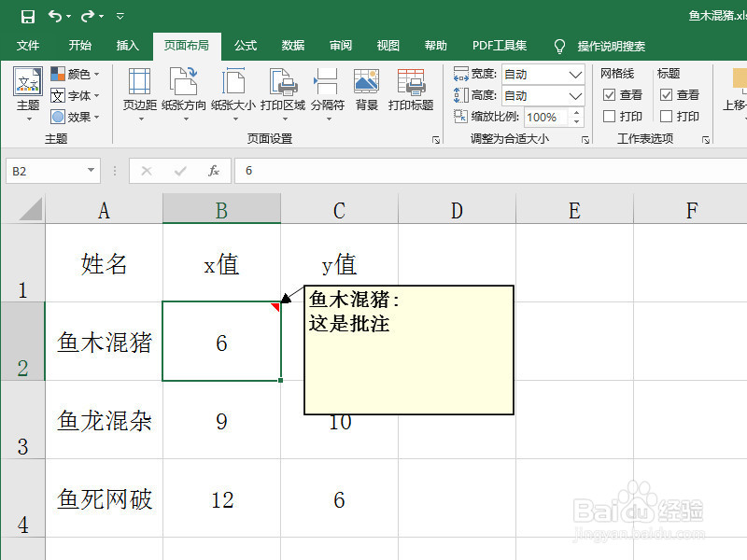The image size is (747, 560).
Task: Click the Redo arrow icon
Action: 88,17
